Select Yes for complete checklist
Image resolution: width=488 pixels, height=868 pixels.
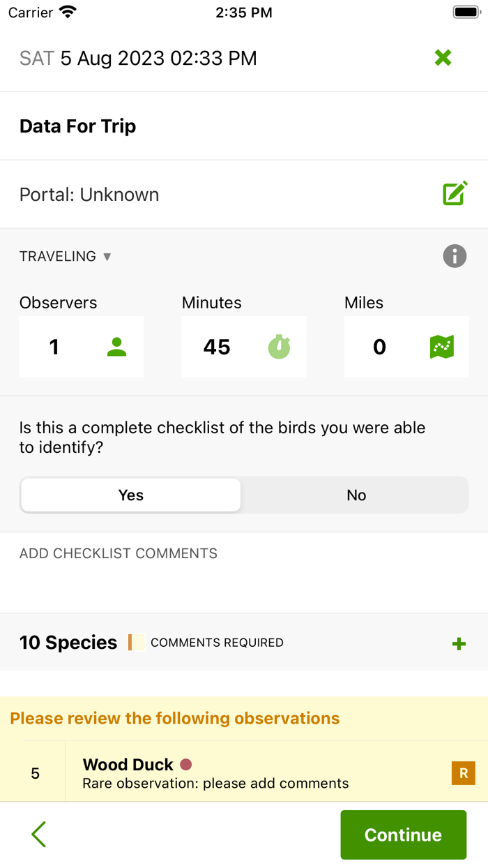pyautogui.click(x=130, y=495)
